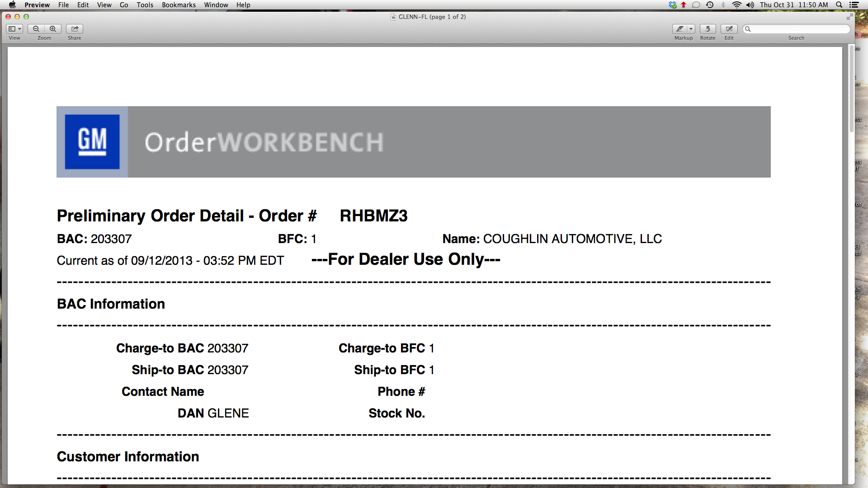The width and height of the screenshot is (868, 488).
Task: Open the View sidebar mode button
Action: pos(14,29)
